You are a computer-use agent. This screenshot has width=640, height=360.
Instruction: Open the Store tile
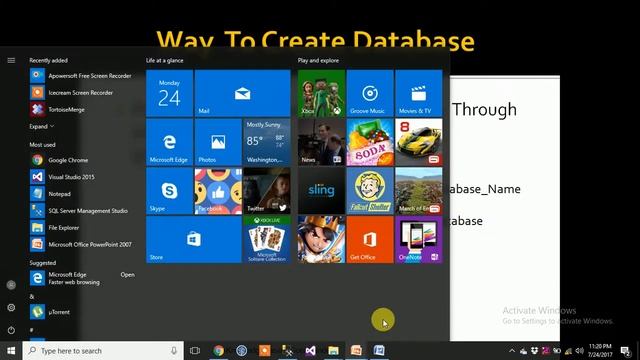click(x=194, y=240)
